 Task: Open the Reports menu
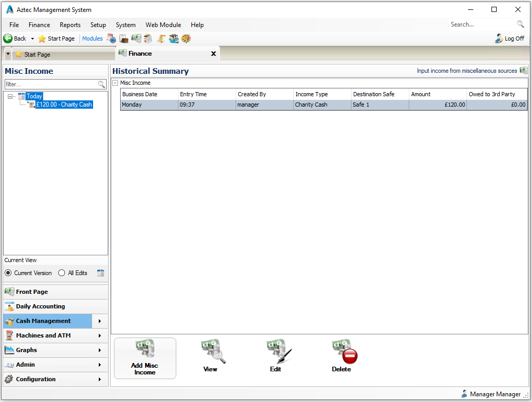point(70,24)
